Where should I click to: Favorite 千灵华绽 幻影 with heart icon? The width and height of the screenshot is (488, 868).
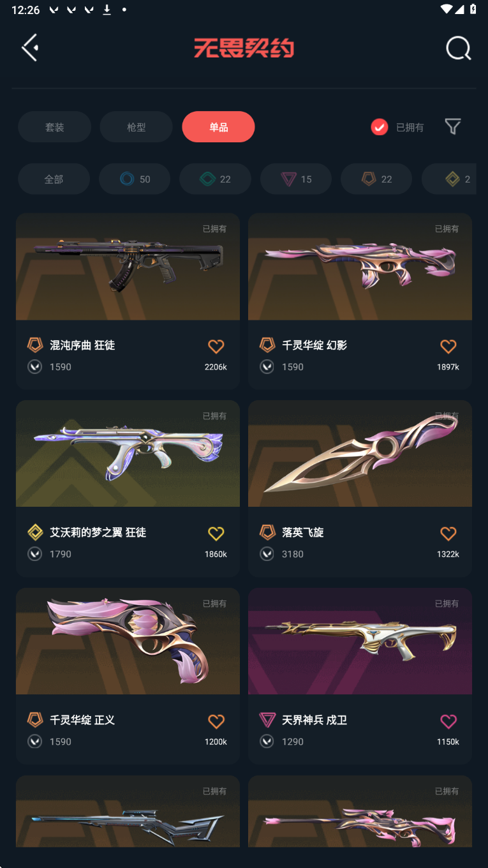click(448, 346)
